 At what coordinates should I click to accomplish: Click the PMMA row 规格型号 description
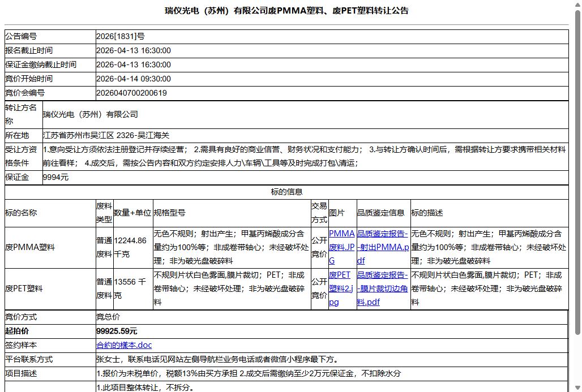click(232, 247)
